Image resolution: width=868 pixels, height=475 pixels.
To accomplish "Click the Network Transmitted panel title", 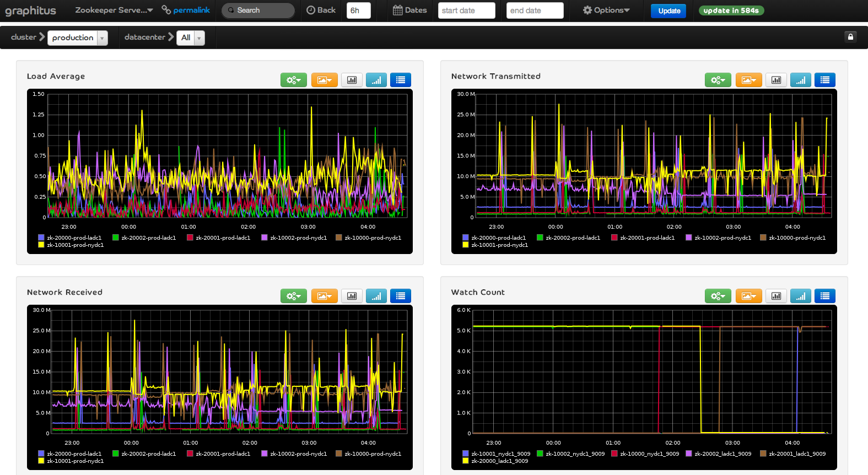I will click(496, 76).
